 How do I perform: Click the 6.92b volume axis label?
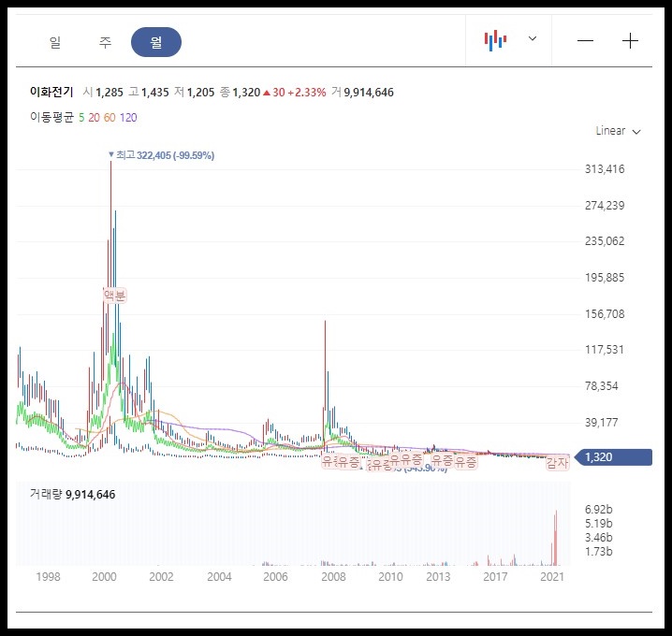(599, 509)
